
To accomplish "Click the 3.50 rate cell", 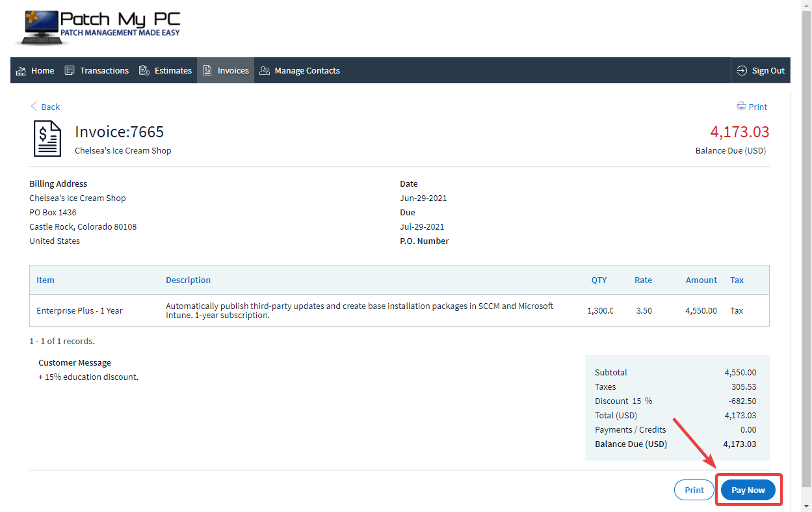I will pos(644,310).
